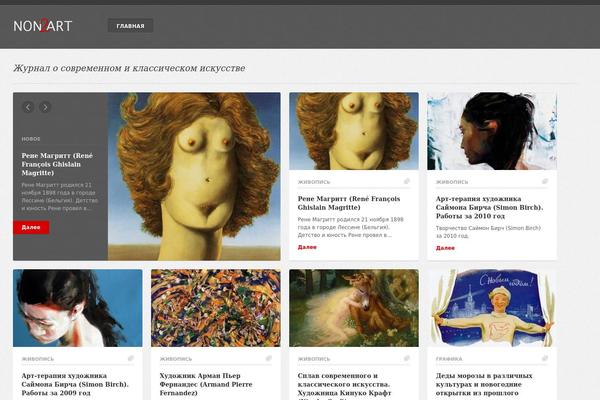Click tagline Журнал о современном и классическом искусстве
This screenshot has width=600, height=400.
click(129, 68)
